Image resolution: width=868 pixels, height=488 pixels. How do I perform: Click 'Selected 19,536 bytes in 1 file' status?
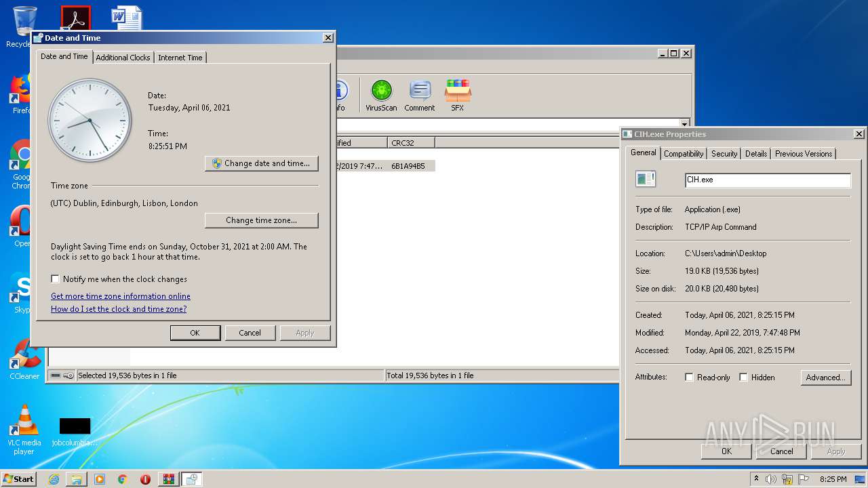click(127, 375)
